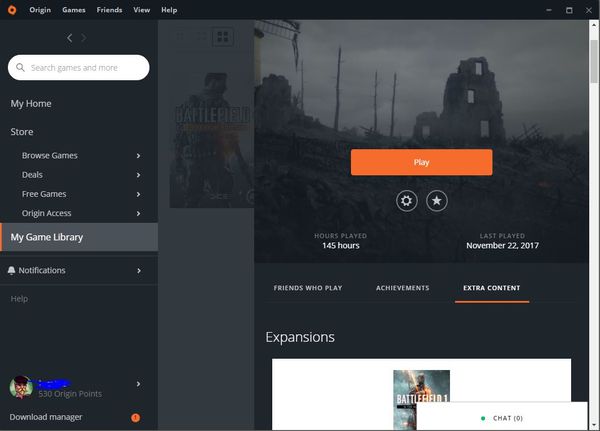Image resolution: width=600 pixels, height=431 pixels.
Task: Switch to Friends Who Play tab
Action: pyautogui.click(x=308, y=288)
